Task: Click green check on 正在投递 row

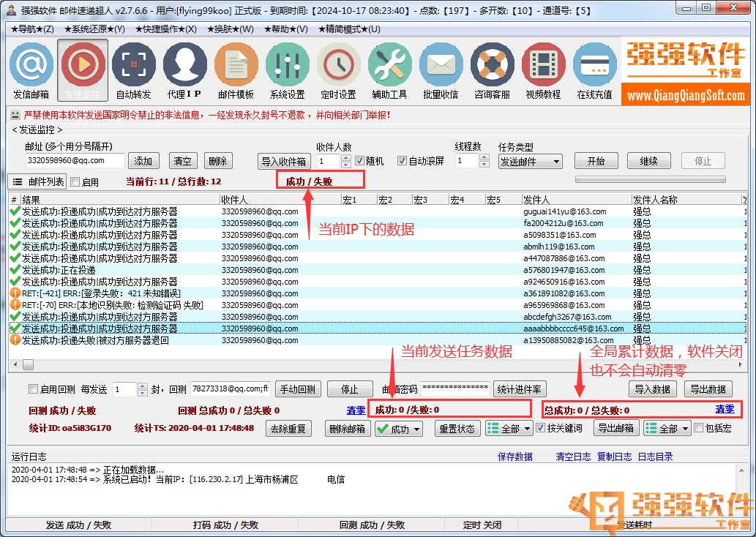Action: coord(15,269)
